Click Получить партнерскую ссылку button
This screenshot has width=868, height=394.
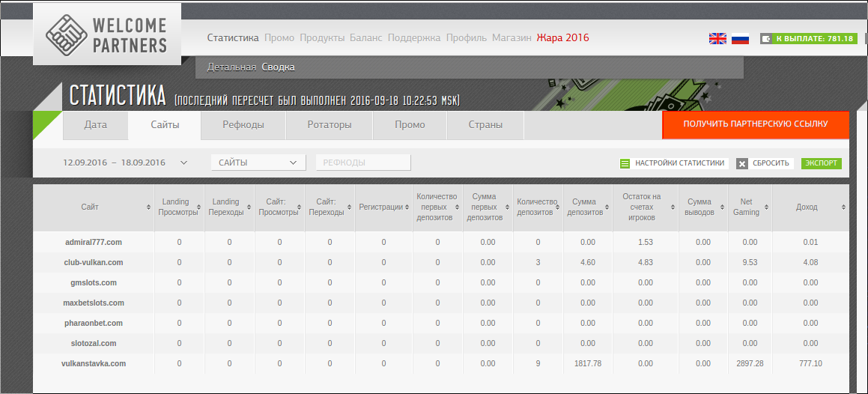[x=756, y=124]
